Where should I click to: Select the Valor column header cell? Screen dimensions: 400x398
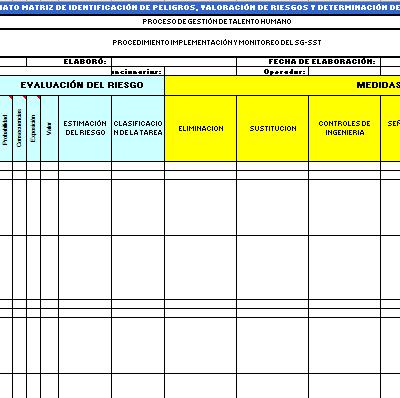(50, 128)
